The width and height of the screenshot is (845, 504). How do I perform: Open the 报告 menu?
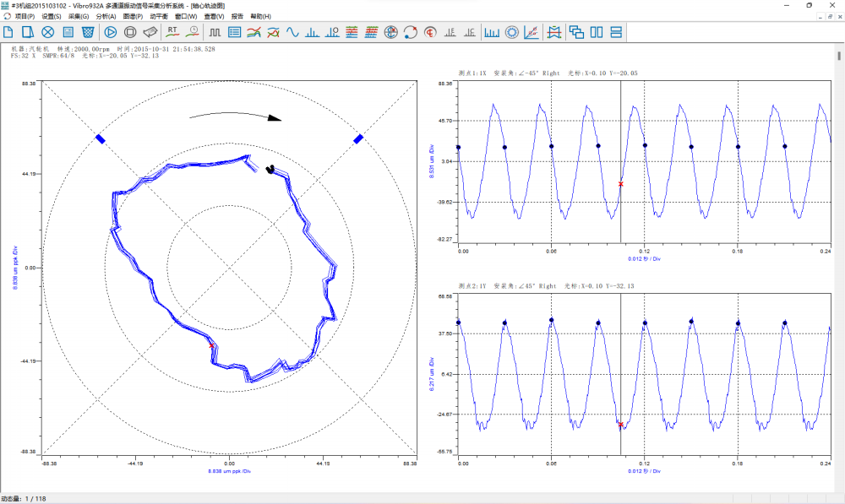[237, 17]
